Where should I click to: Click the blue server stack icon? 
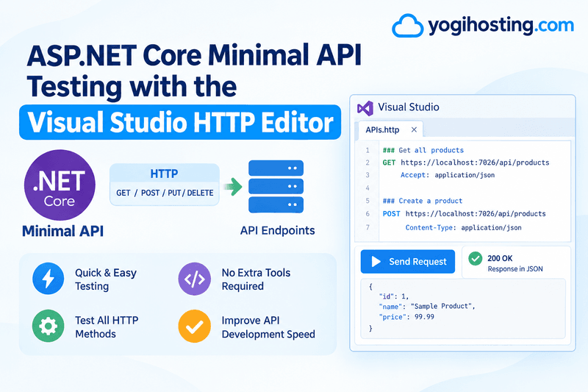pos(276,186)
